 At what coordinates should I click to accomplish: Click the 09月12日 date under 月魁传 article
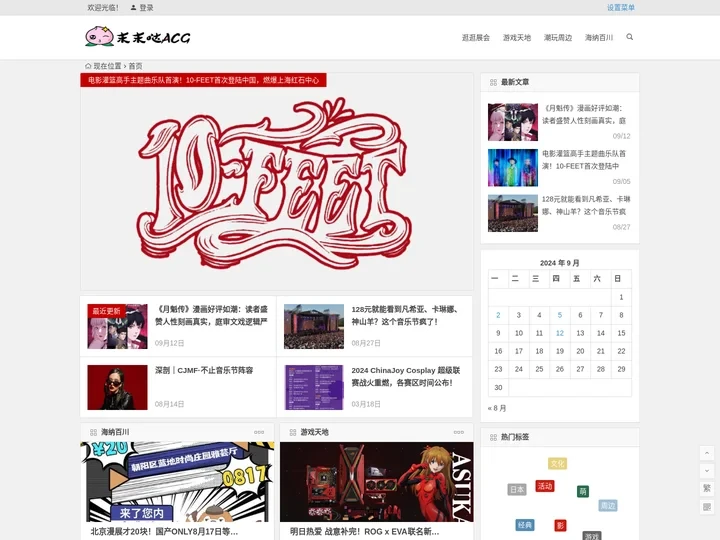(169, 343)
